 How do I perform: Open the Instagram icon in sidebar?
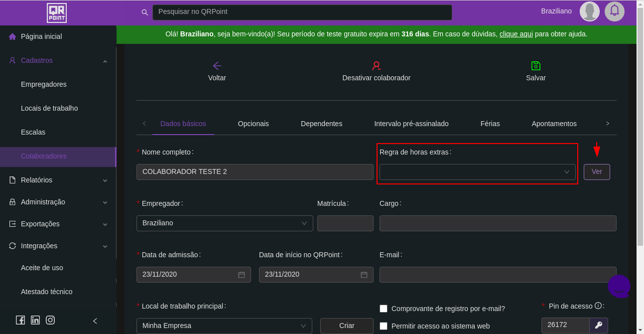(50, 321)
